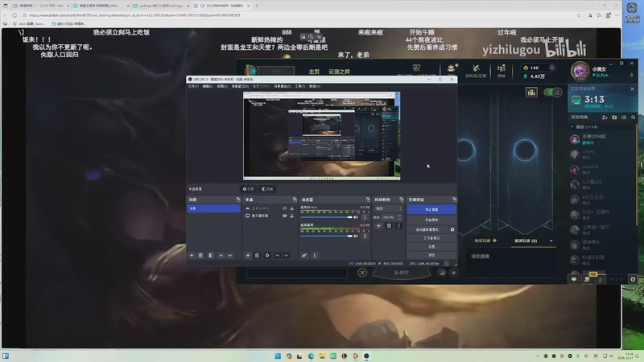The image size is (644, 362).
Task: Open OBS 视图 menu
Action: (x=222, y=87)
